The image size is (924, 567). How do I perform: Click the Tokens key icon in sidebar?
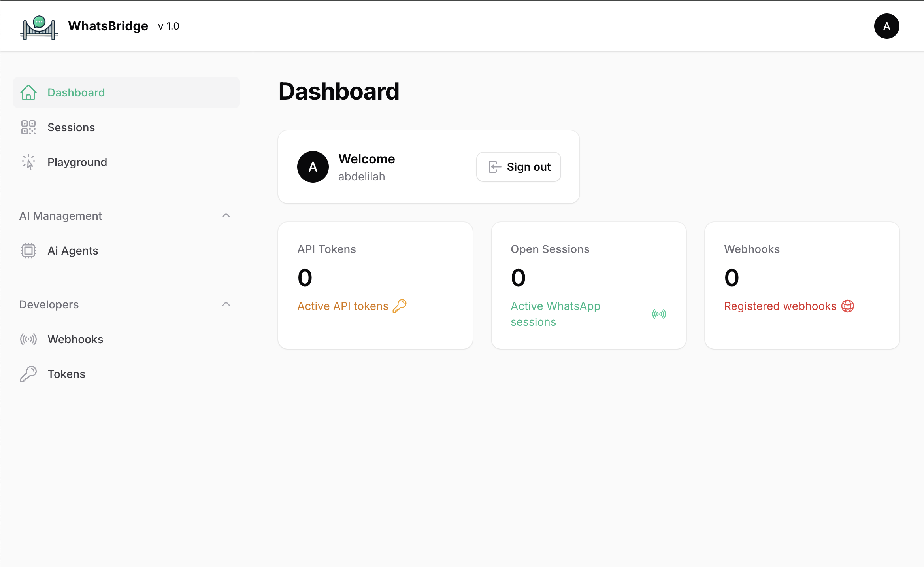[28, 374]
